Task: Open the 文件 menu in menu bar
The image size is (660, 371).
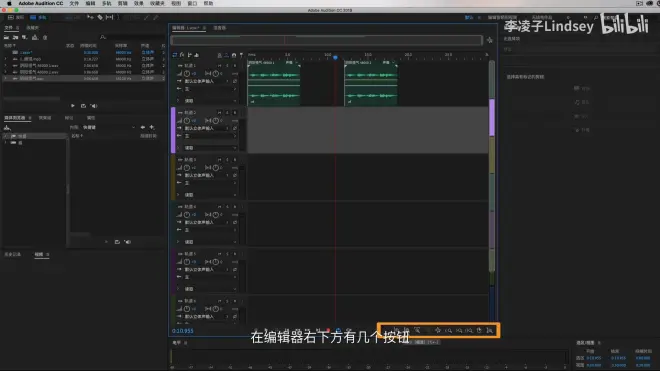Action: [x=74, y=3]
